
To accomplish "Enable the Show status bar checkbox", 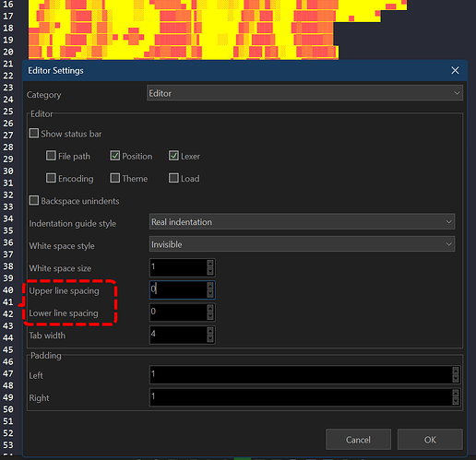I will 34,134.
